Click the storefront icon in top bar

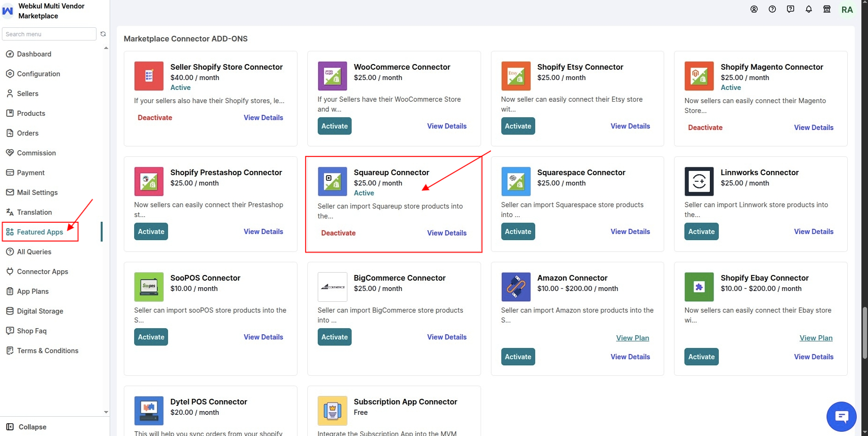coord(827,9)
